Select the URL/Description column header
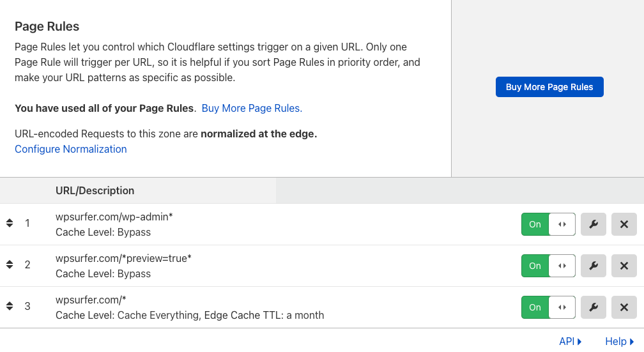 pyautogui.click(x=95, y=190)
